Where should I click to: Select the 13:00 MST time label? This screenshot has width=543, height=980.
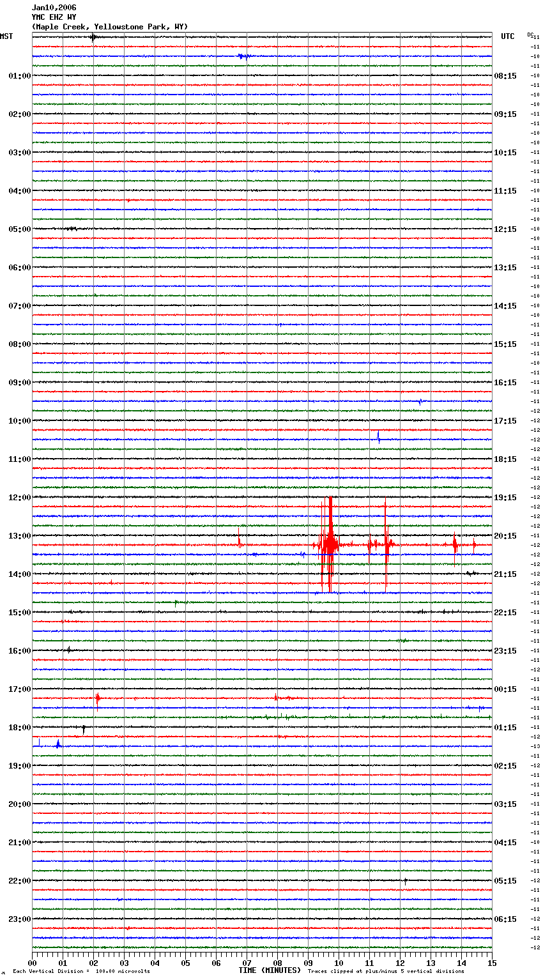pyautogui.click(x=20, y=536)
